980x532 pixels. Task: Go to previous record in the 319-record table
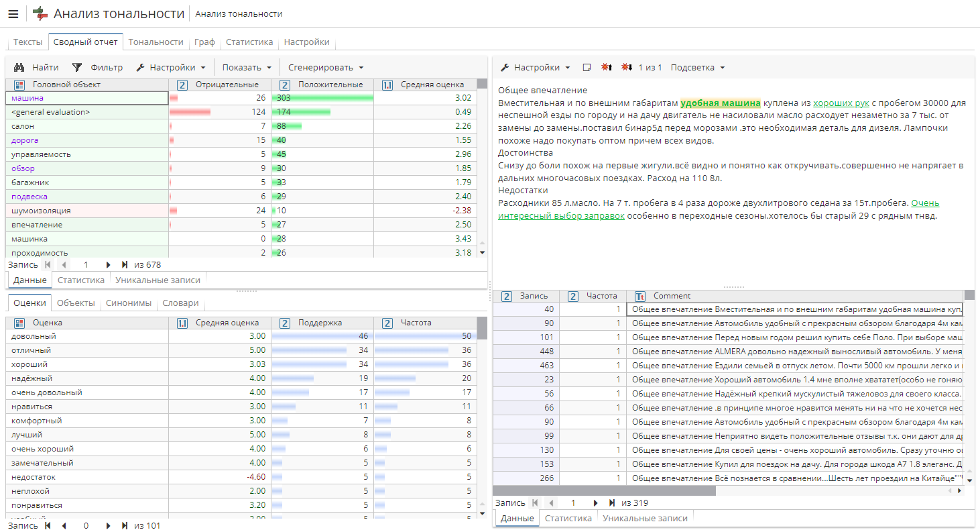tap(552, 502)
